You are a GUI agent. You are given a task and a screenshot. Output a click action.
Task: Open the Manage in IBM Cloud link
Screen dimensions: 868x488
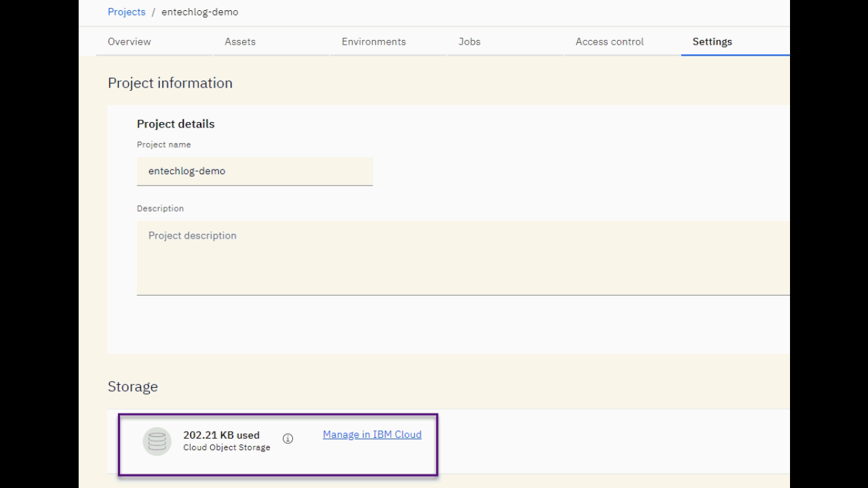click(x=372, y=434)
